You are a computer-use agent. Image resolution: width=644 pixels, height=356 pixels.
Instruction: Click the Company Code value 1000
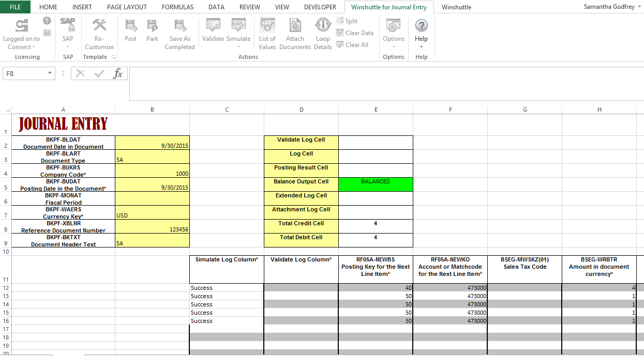152,171
